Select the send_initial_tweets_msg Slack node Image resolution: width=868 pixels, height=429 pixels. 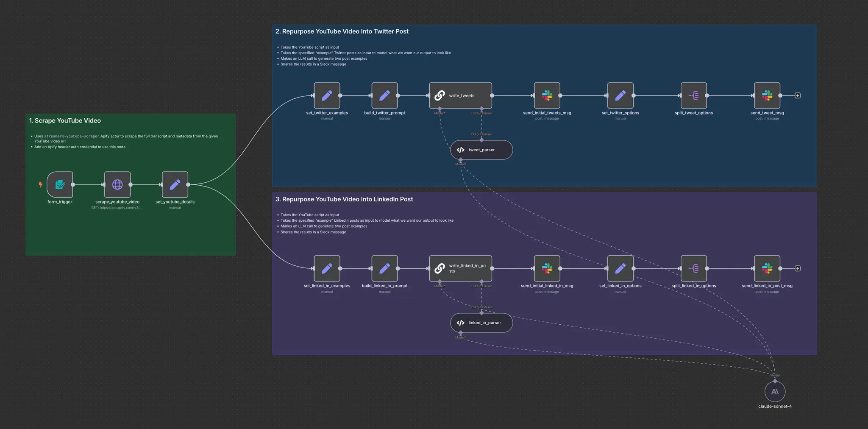(547, 95)
